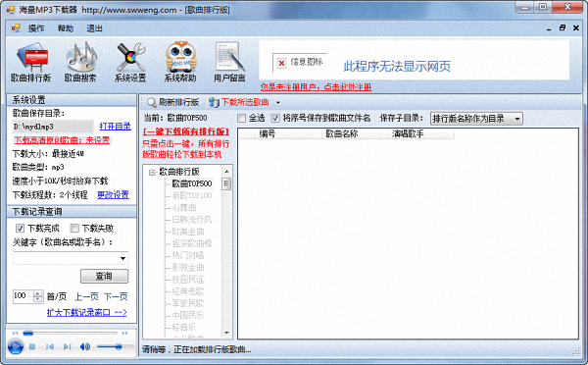The image size is (588, 365).
Task: Open the 系统设置 tools icon
Action: pos(130,62)
